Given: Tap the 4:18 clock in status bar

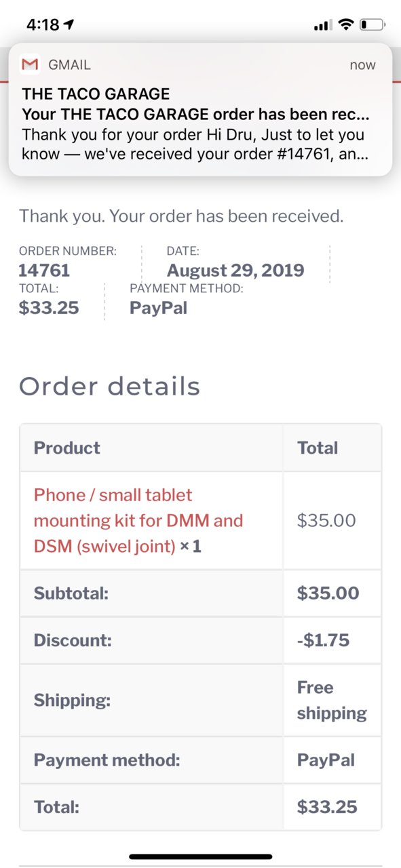Looking at the screenshot, I should pos(43,24).
